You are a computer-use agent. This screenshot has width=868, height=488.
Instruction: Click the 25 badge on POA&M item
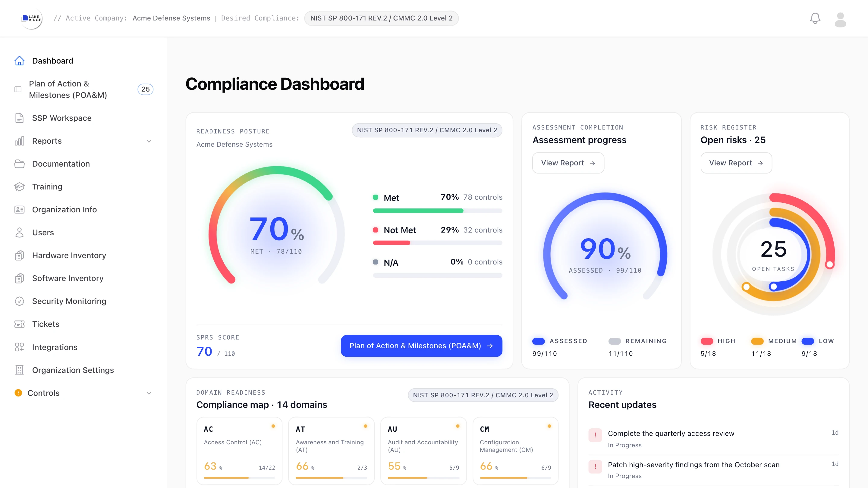tap(145, 89)
